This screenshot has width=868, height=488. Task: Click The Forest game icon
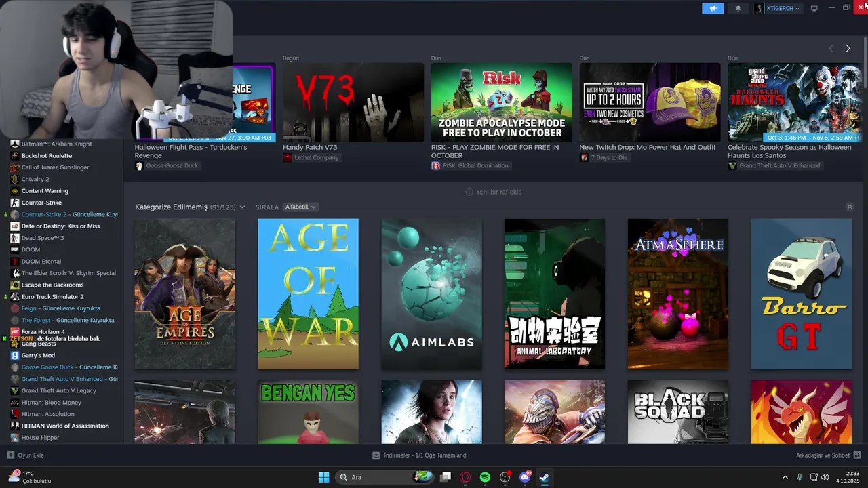tap(15, 320)
